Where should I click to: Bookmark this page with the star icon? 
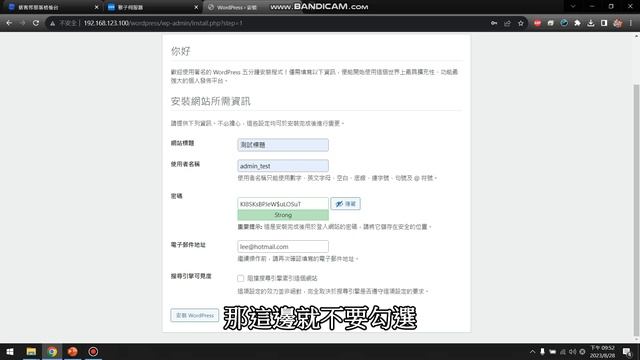click(x=521, y=23)
